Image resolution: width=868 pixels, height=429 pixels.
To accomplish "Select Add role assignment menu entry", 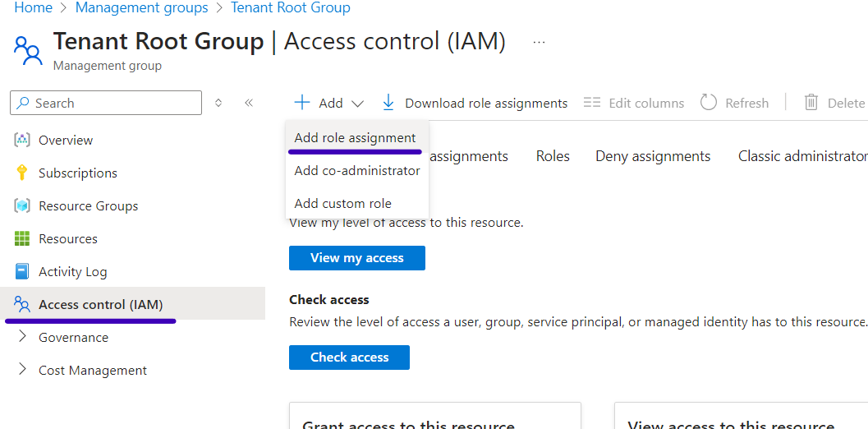I will coord(355,138).
